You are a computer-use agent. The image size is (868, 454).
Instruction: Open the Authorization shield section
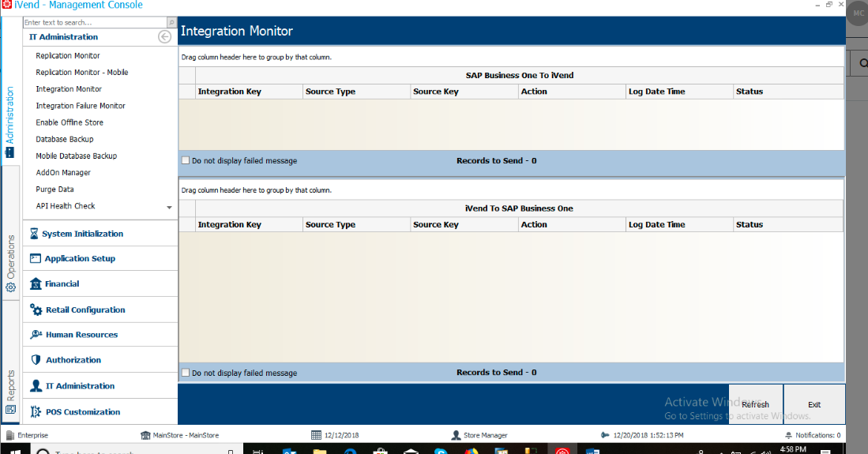coord(100,360)
